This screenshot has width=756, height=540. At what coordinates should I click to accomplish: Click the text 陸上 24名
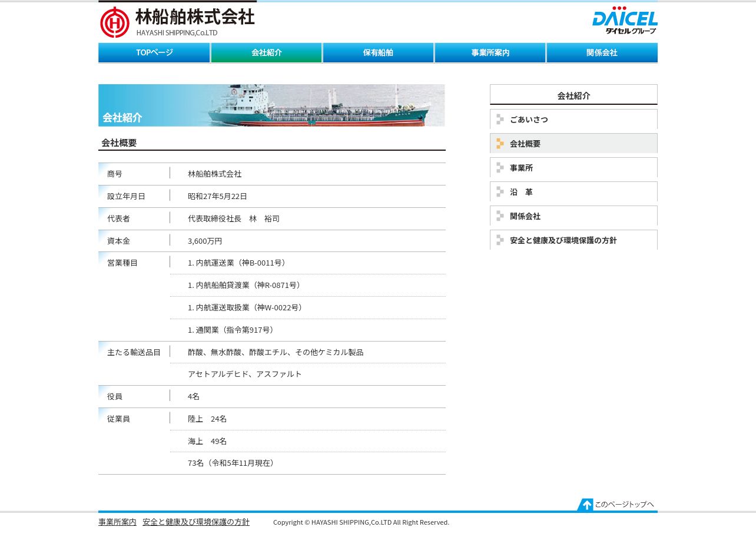pos(207,419)
